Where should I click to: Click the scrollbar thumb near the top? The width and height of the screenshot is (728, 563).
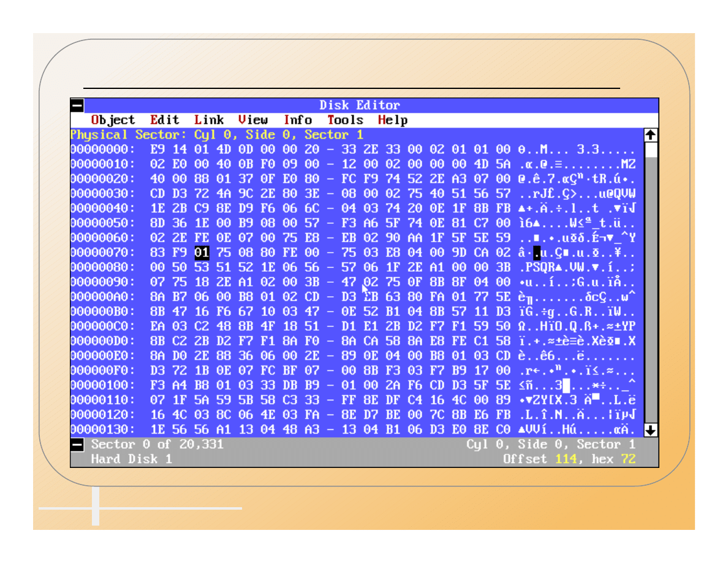pos(651,150)
